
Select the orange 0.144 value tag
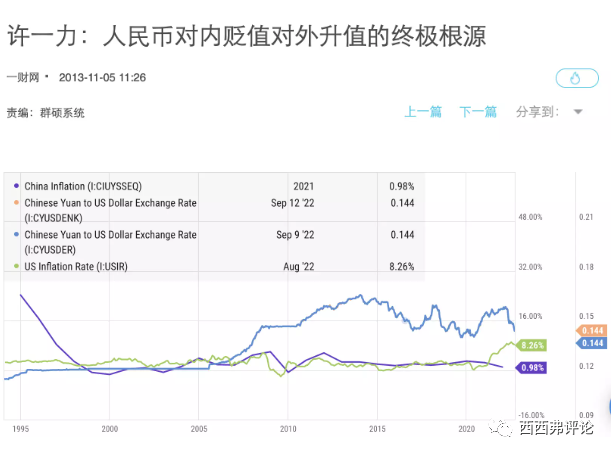pos(591,330)
